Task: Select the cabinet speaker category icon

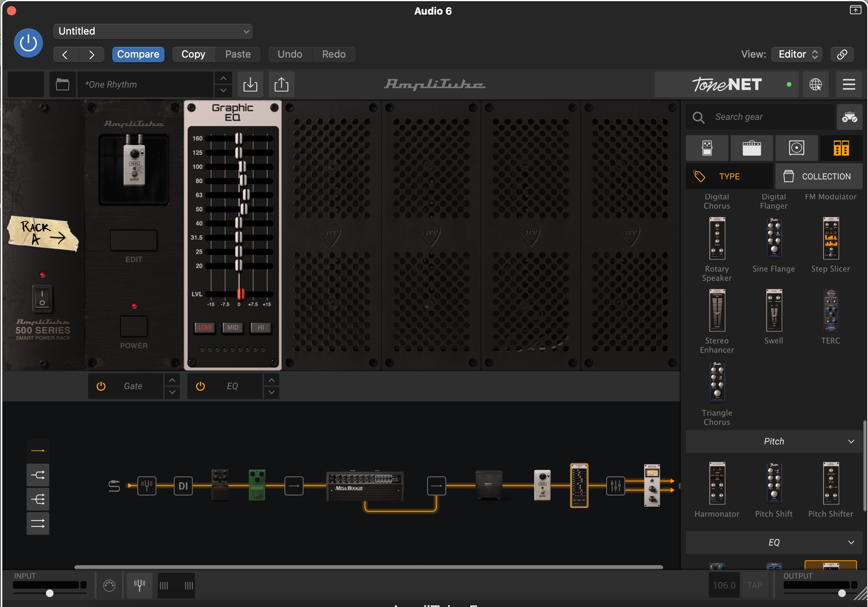Action: tap(796, 148)
